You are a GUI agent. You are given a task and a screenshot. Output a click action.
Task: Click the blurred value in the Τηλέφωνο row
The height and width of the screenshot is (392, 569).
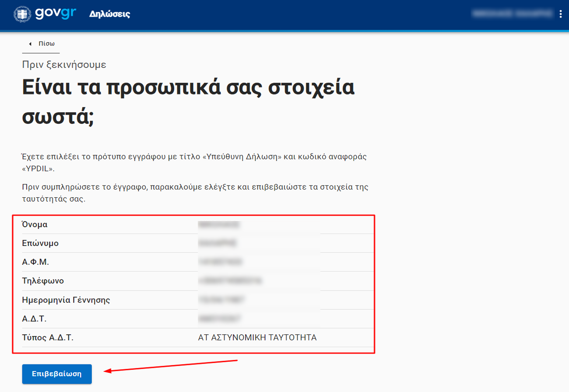click(x=230, y=281)
